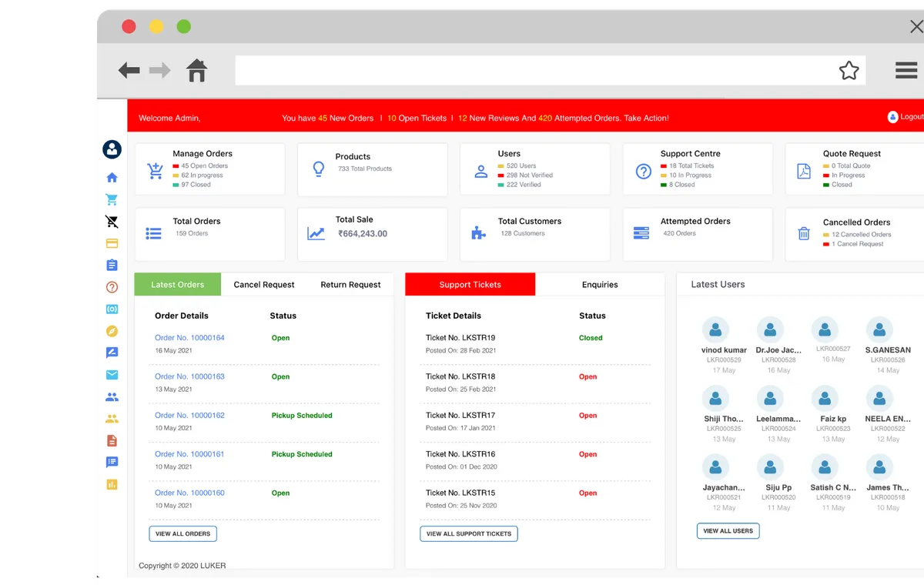Open the browser hamburger menu

tap(906, 71)
